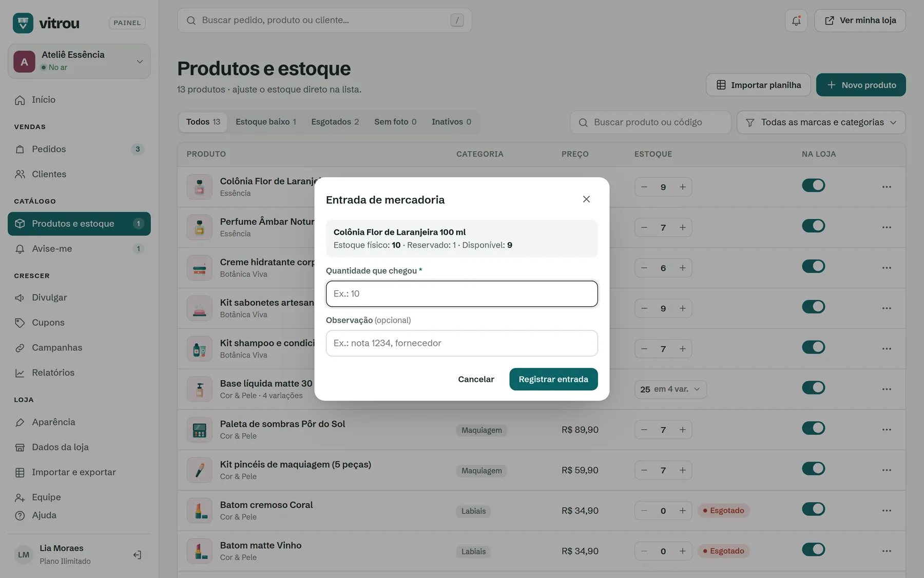The height and width of the screenshot is (578, 924).
Task: Click Importar planilha button
Action: (x=758, y=85)
